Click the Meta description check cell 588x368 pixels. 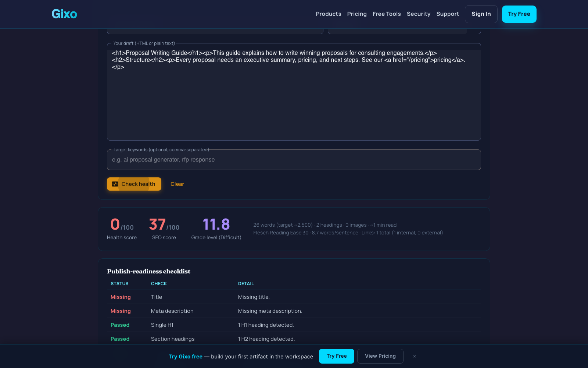point(172,311)
